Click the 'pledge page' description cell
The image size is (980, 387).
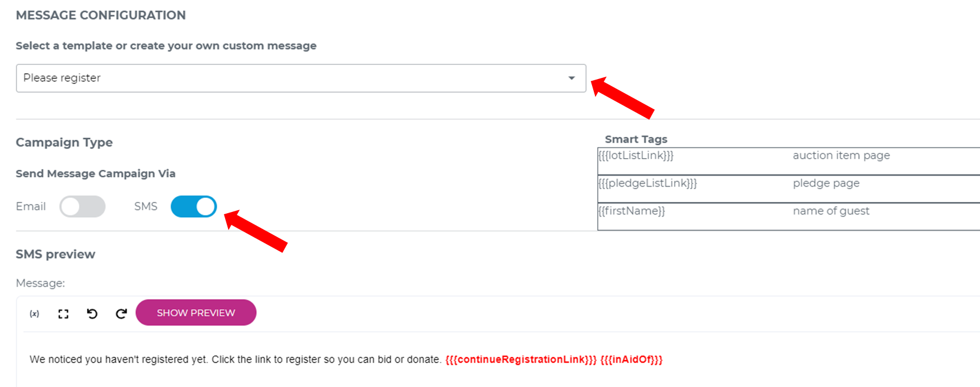826,183
